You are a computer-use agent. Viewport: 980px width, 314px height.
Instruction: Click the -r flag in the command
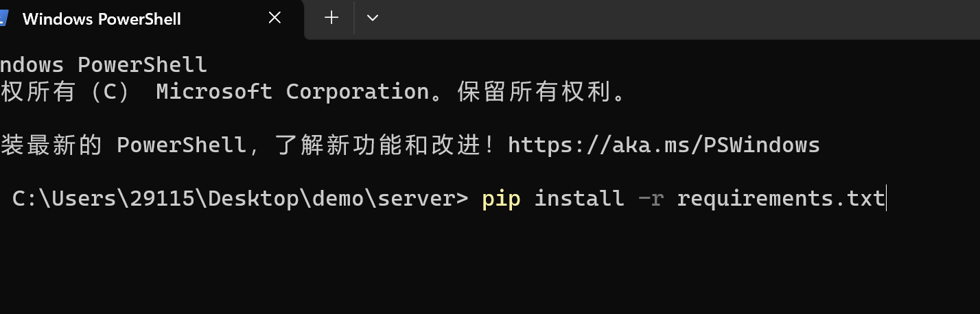pos(651,199)
